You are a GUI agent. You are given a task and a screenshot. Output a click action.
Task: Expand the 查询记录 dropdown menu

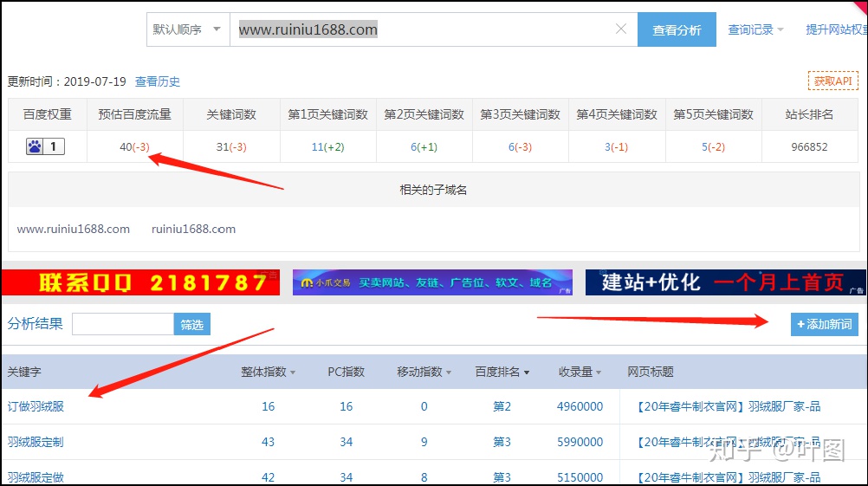point(755,29)
